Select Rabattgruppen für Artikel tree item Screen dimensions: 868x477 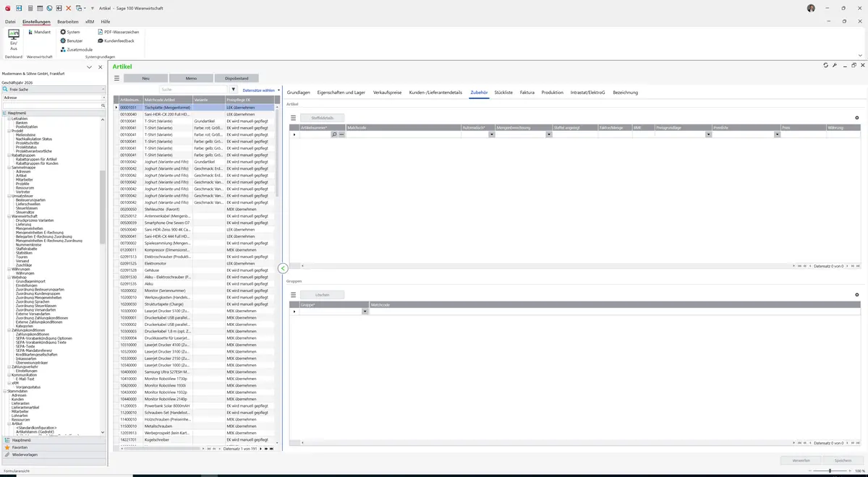tap(37, 159)
